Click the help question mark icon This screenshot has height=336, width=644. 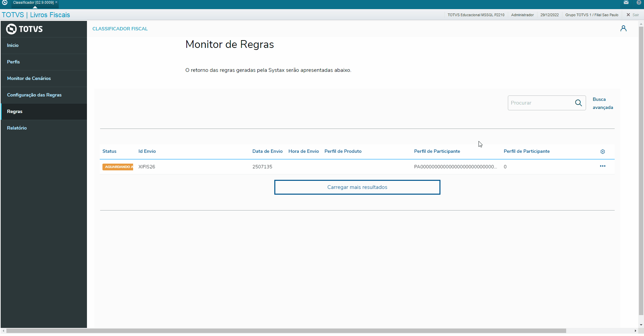point(639,3)
